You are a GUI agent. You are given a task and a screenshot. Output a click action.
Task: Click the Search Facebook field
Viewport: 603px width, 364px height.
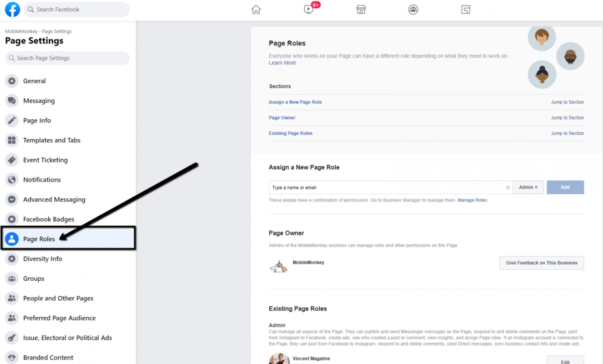point(77,10)
